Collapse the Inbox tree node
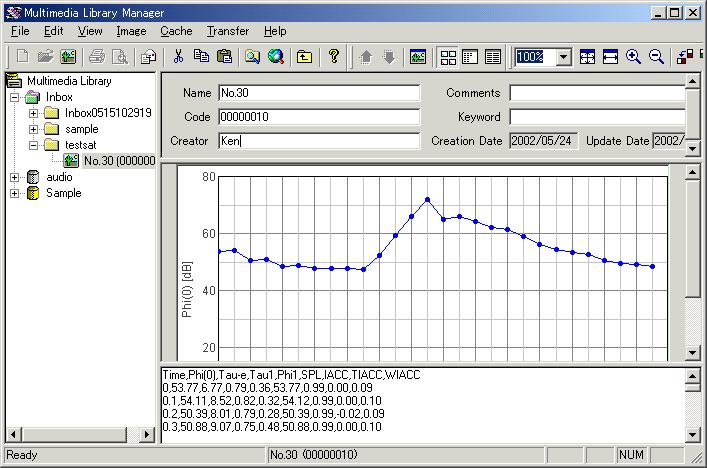The image size is (707, 468). point(14,97)
